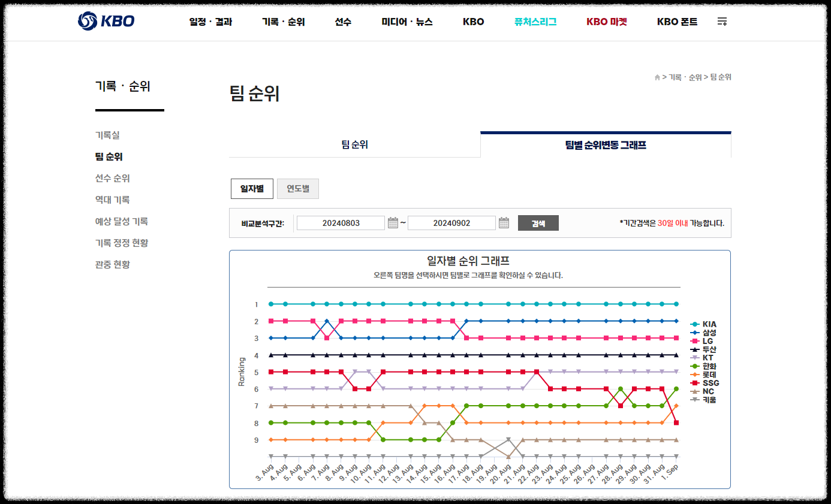Toggle 키움 series in chart legend
Image resolution: width=831 pixels, height=504 pixels.
pos(703,400)
